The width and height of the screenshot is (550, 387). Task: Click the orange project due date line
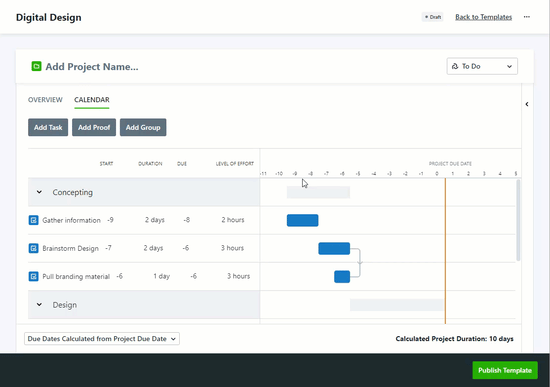coord(445,251)
